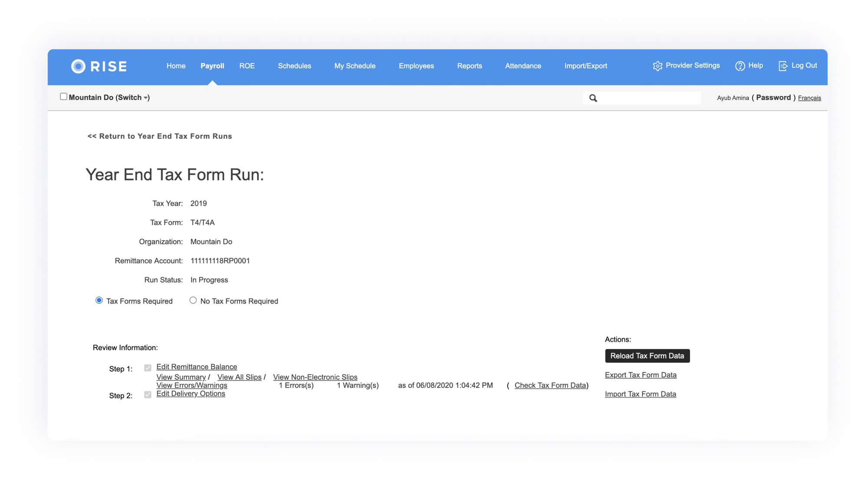The height and width of the screenshot is (479, 868).
Task: Select Tax Forms Required radio button
Action: tap(99, 300)
